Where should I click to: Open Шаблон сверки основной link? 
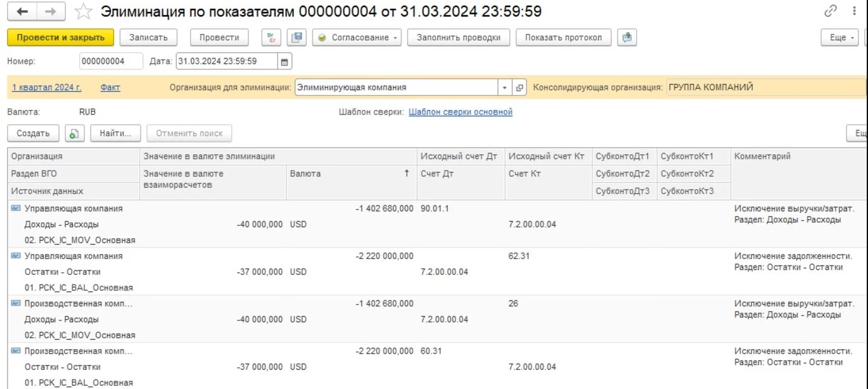461,112
